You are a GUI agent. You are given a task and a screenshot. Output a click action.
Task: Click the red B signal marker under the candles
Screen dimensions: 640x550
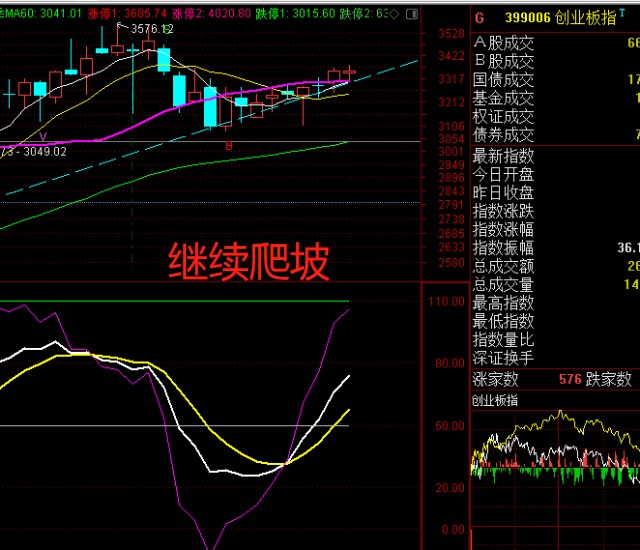click(x=228, y=147)
